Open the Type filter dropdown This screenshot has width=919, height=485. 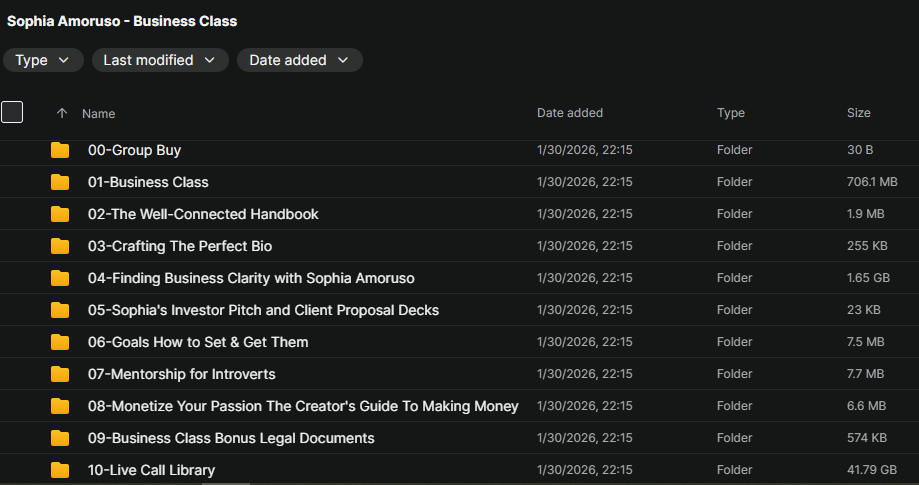point(43,60)
